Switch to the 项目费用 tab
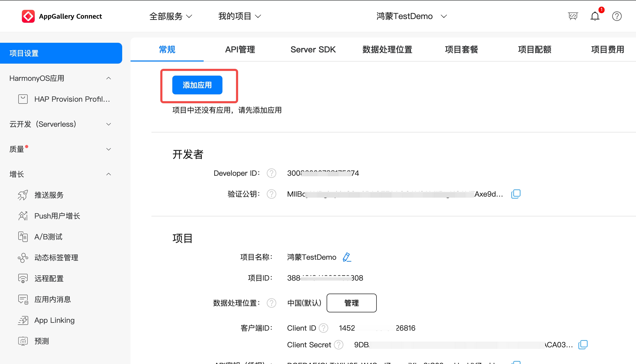 (x=608, y=50)
